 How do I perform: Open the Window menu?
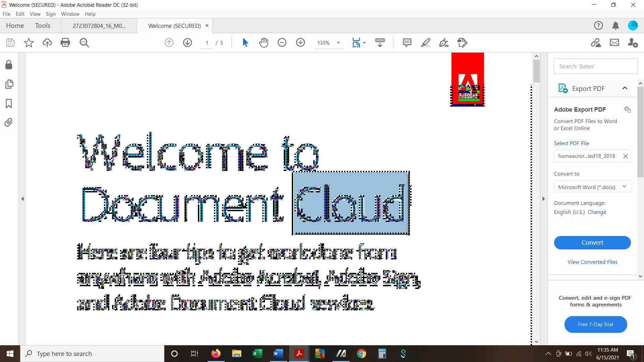pos(70,14)
